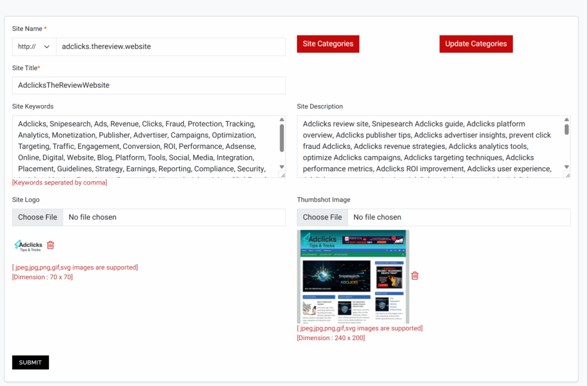This screenshot has height=386, width=588.
Task: Grab the Site Description resize handle
Action: (567, 175)
